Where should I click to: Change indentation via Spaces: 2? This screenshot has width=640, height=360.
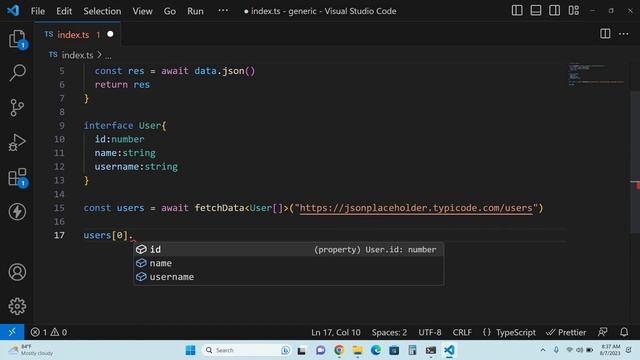coord(389,332)
